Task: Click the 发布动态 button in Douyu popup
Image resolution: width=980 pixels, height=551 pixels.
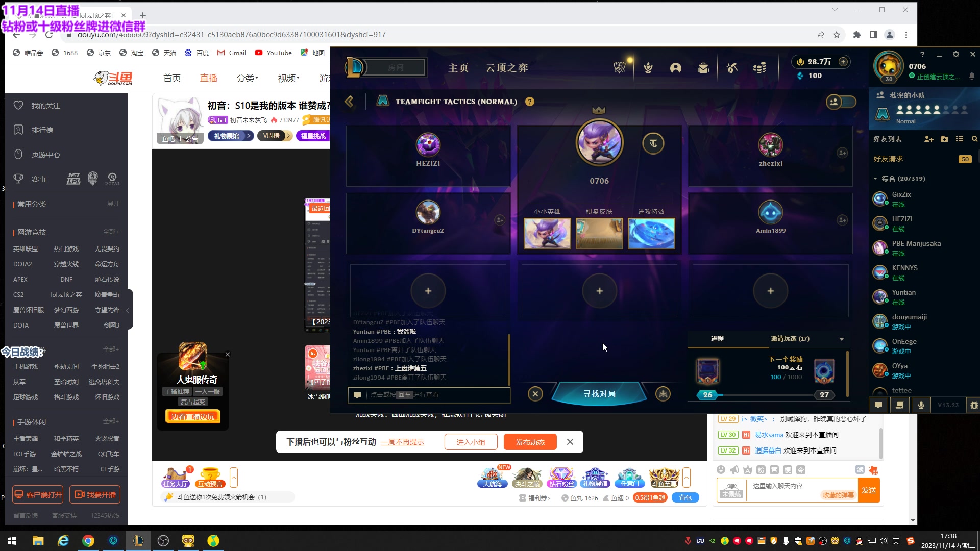Action: [x=530, y=441]
